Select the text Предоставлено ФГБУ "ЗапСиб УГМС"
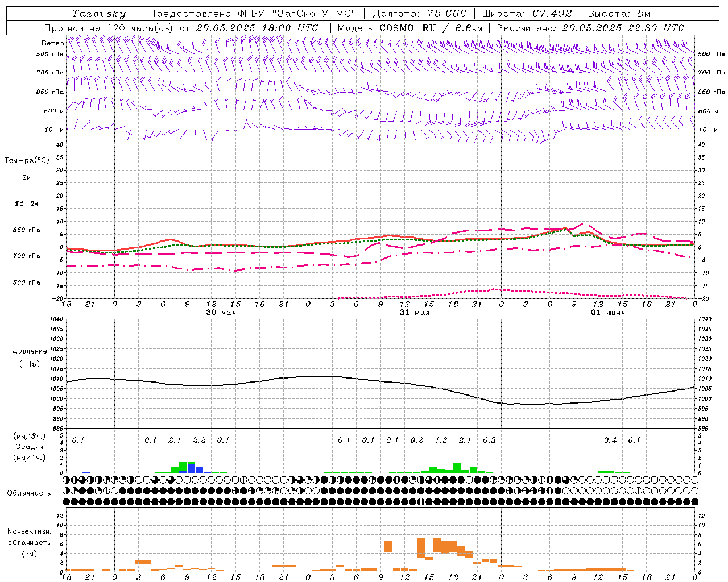The image size is (728, 582). [252, 14]
